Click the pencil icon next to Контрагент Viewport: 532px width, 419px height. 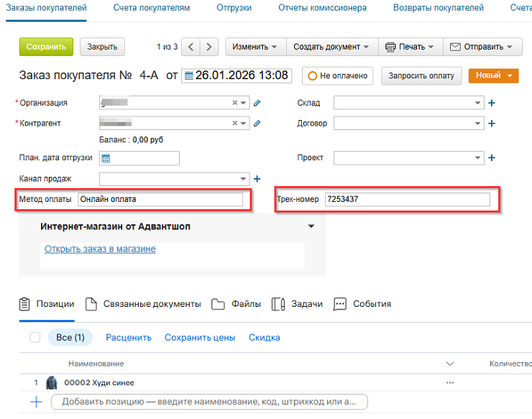[257, 123]
